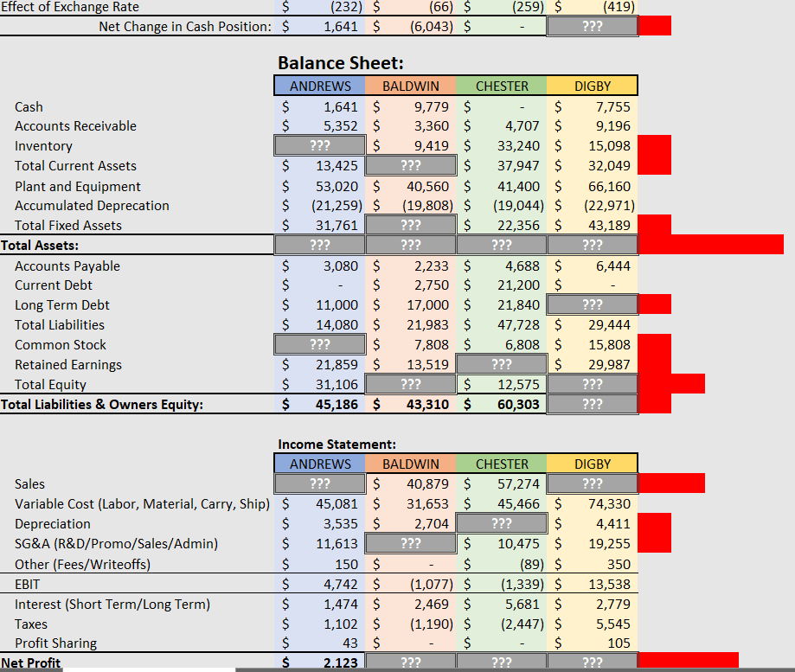Click the BALDWIN column header
Image resolution: width=795 pixels, height=672 pixels.
pos(410,86)
